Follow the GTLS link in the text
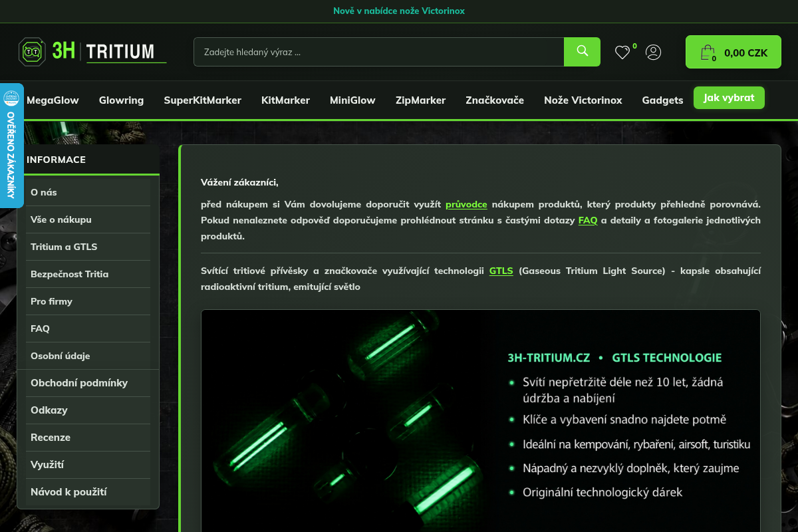 (501, 271)
